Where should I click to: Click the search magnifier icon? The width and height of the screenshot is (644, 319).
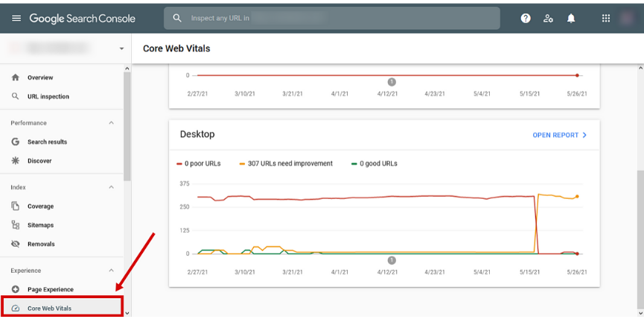(177, 18)
